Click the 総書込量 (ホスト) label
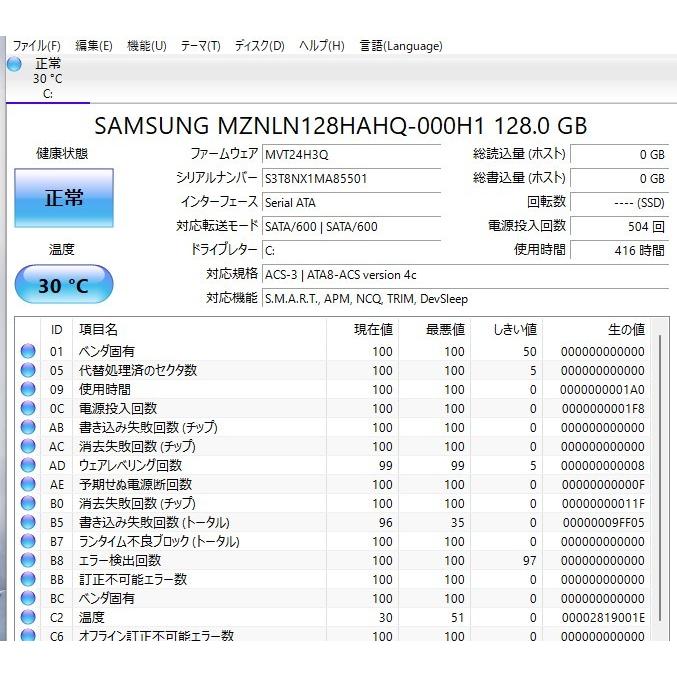The width and height of the screenshot is (677, 677). [519, 178]
